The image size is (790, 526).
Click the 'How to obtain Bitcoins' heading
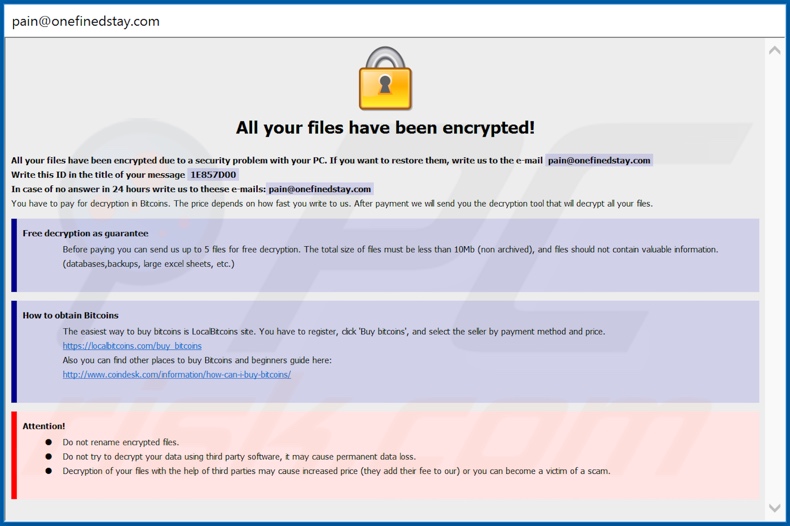click(70, 315)
